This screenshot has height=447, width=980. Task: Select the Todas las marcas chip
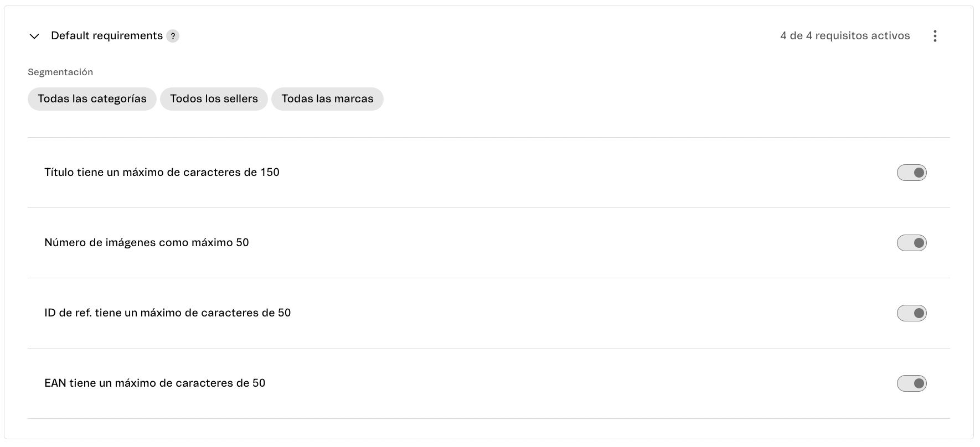(x=327, y=98)
